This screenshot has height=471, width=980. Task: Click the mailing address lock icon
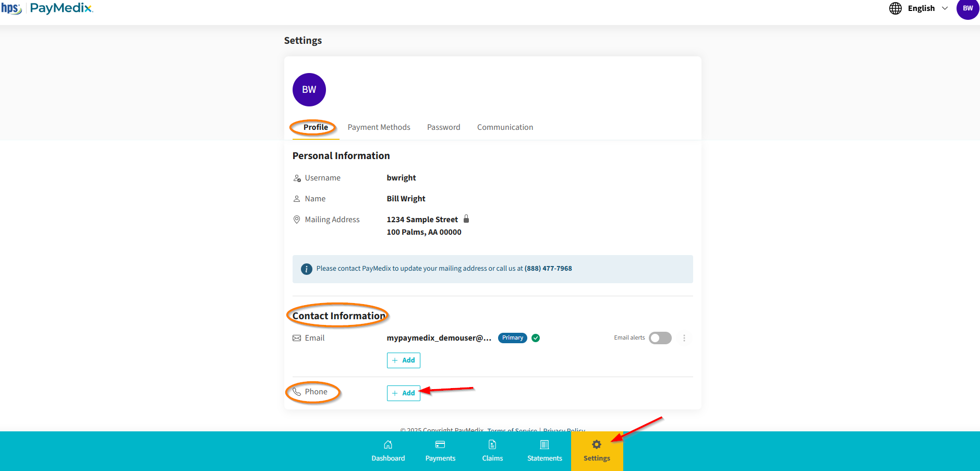click(466, 219)
